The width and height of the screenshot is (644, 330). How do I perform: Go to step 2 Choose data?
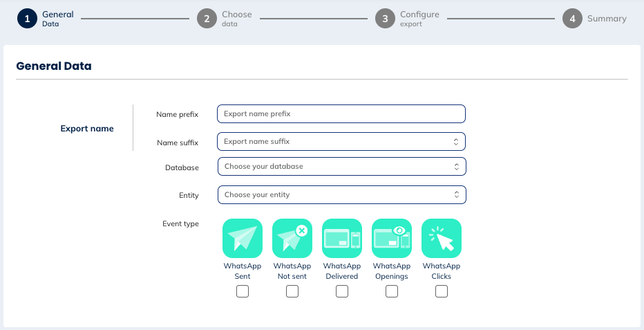point(225,19)
